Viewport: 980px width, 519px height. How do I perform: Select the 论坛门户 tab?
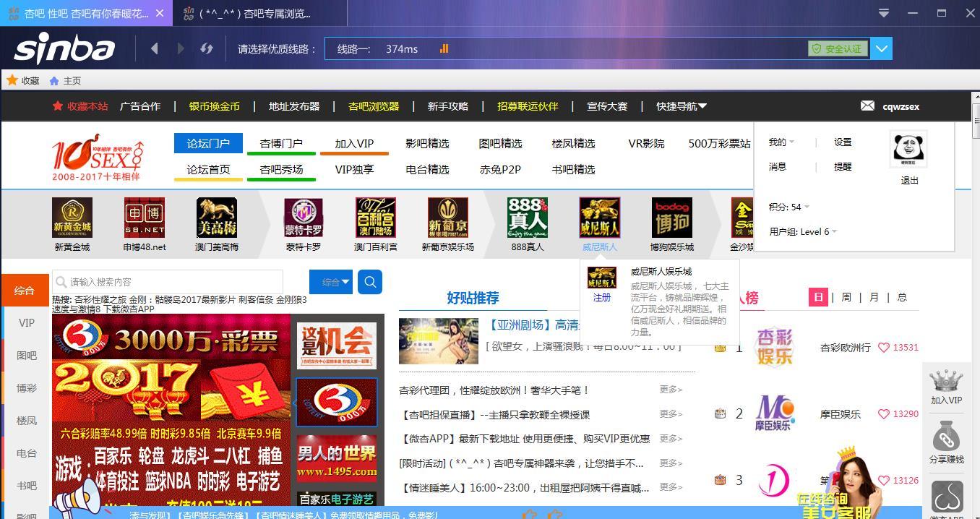pyautogui.click(x=208, y=143)
